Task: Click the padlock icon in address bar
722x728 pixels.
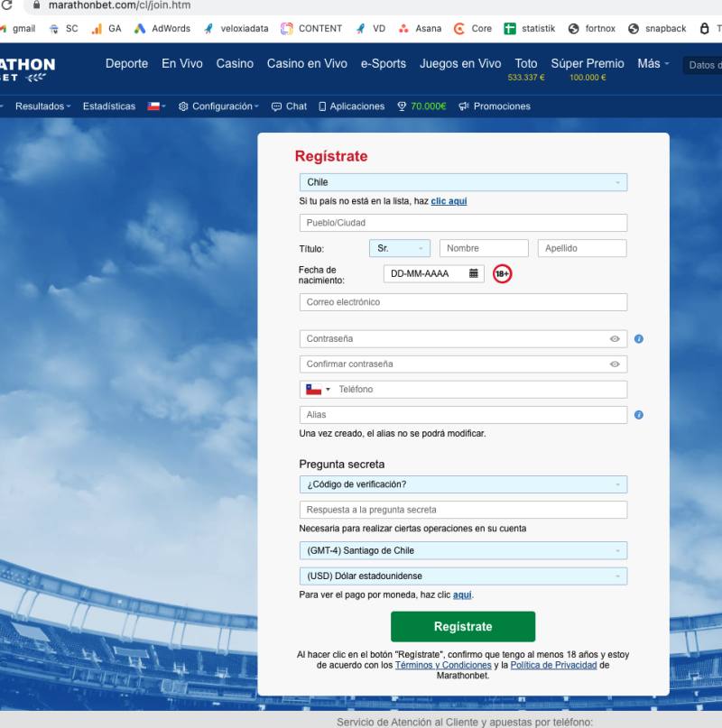Action: [37, 5]
